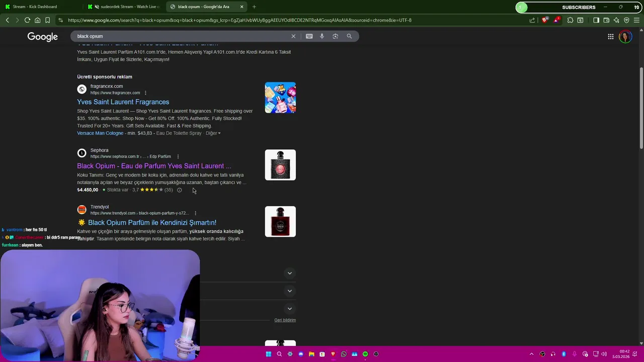The width and height of the screenshot is (644, 362).
Task: Go back to the previous page
Action: tap(7, 20)
